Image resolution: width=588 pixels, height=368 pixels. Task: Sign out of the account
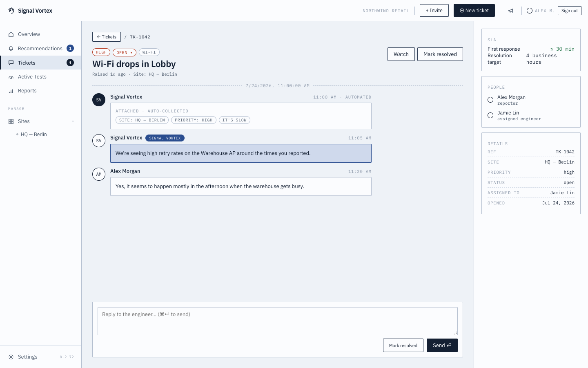click(569, 11)
